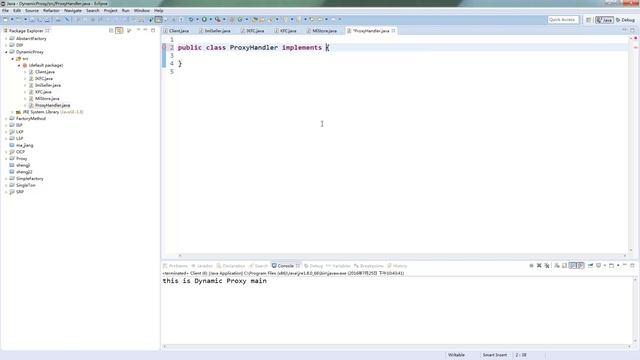This screenshot has height=360, width=640.
Task: Click the editor horizontal scrollbar
Action: coord(402,256)
